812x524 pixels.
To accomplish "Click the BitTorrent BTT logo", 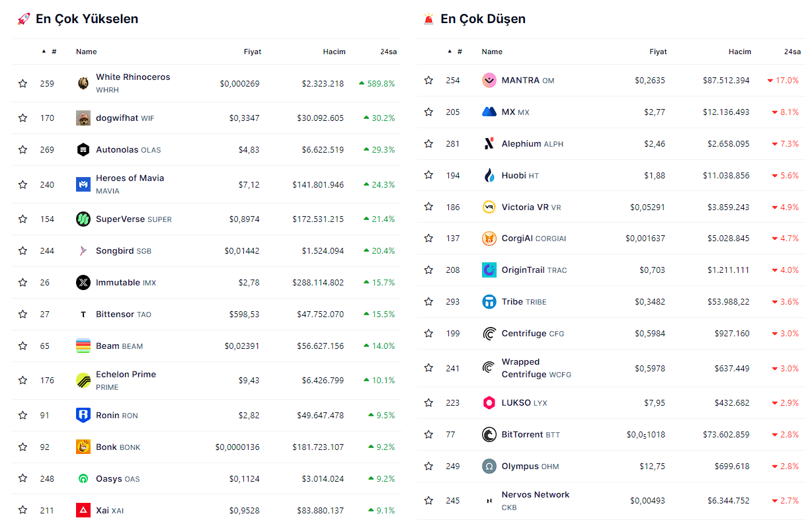I will pos(489,435).
